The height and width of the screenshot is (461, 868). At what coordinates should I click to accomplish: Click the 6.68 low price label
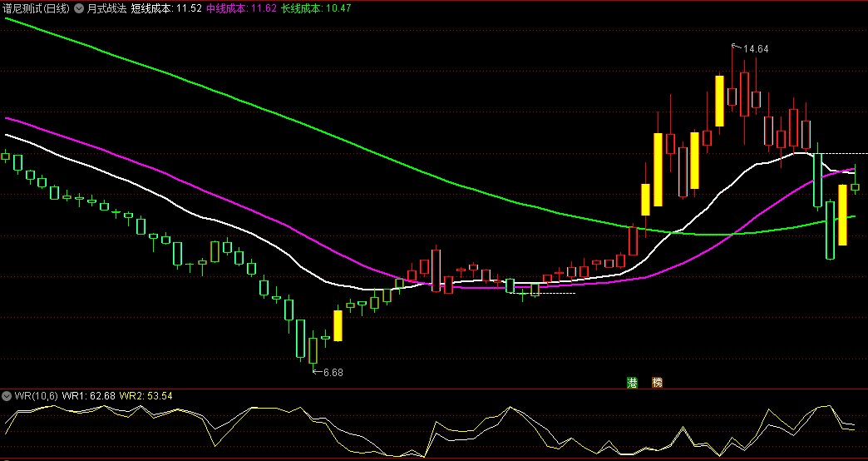333,373
